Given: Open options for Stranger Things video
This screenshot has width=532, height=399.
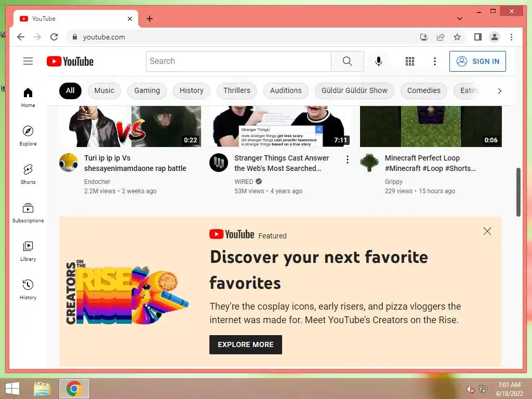Looking at the screenshot, I should [x=348, y=159].
